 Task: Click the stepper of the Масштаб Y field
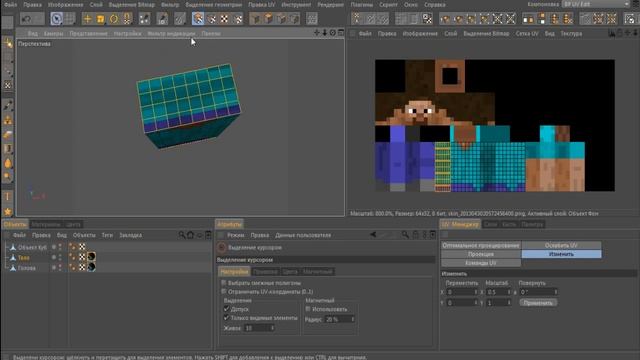[509, 302]
